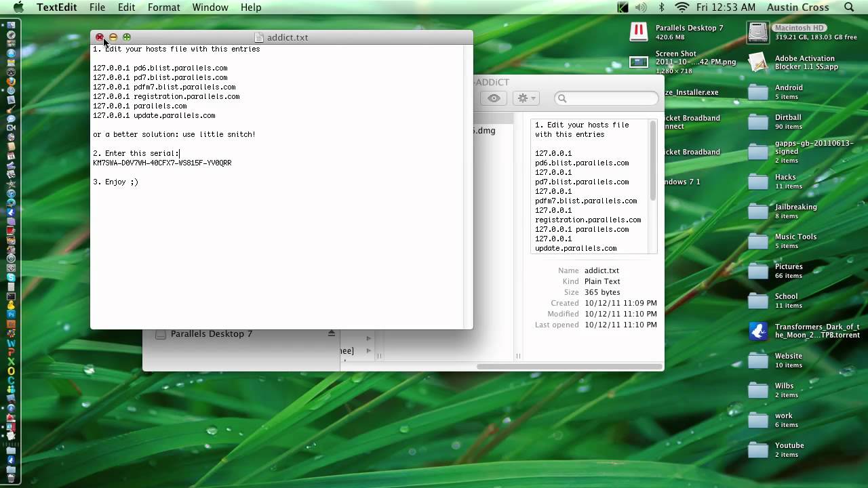Open the Apple menu
Viewport: 868px width, 488px height.
click(x=18, y=7)
